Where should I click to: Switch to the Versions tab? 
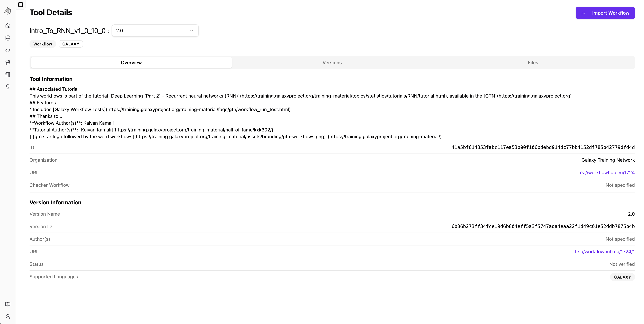(332, 63)
